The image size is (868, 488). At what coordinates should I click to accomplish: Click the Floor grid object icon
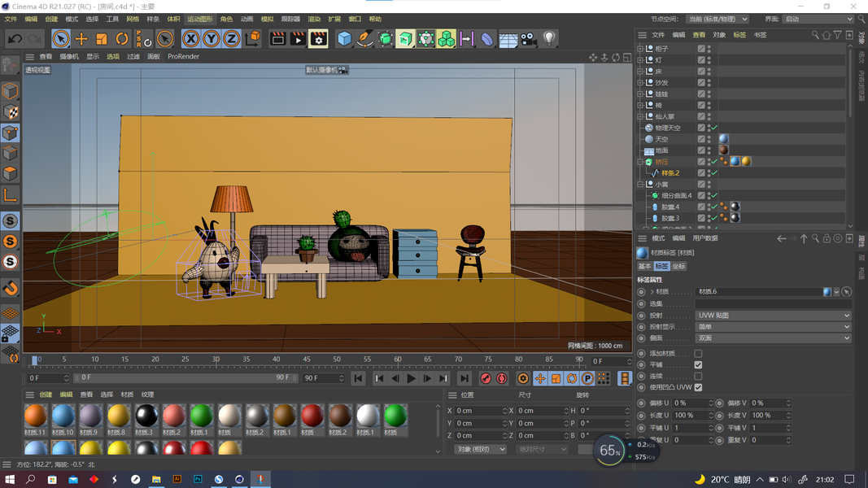click(x=508, y=39)
